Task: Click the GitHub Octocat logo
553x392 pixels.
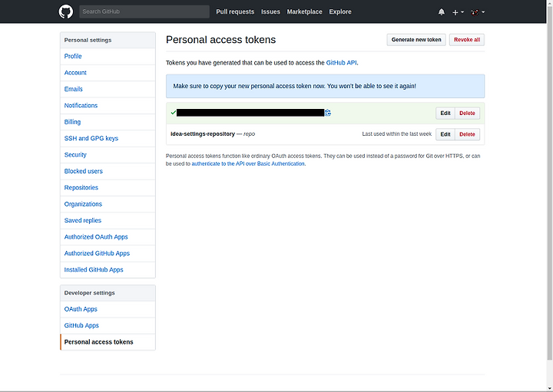Action: click(x=66, y=12)
